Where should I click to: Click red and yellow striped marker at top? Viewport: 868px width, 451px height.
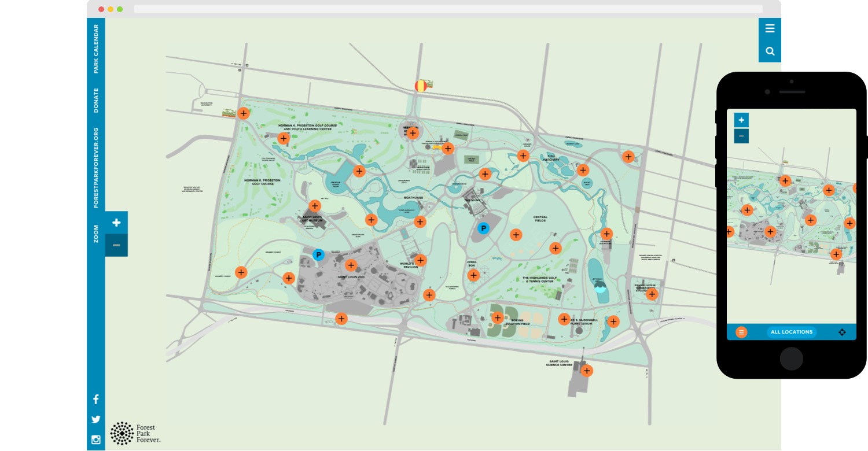[421, 86]
